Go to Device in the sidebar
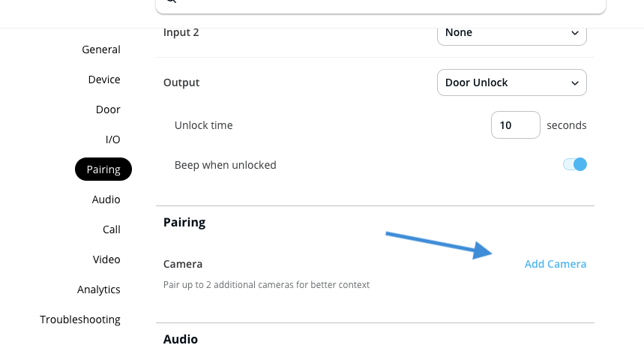 click(104, 79)
